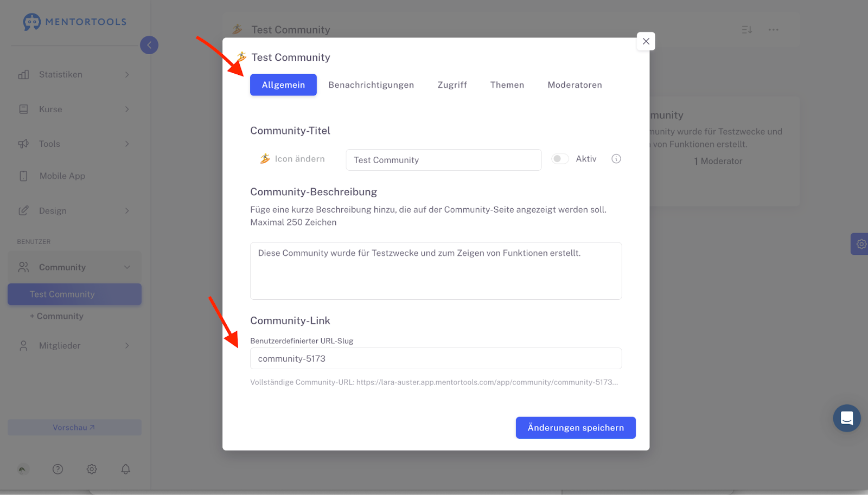Open the chat support bubble
Viewport: 868px width, 495px height.
(x=847, y=418)
